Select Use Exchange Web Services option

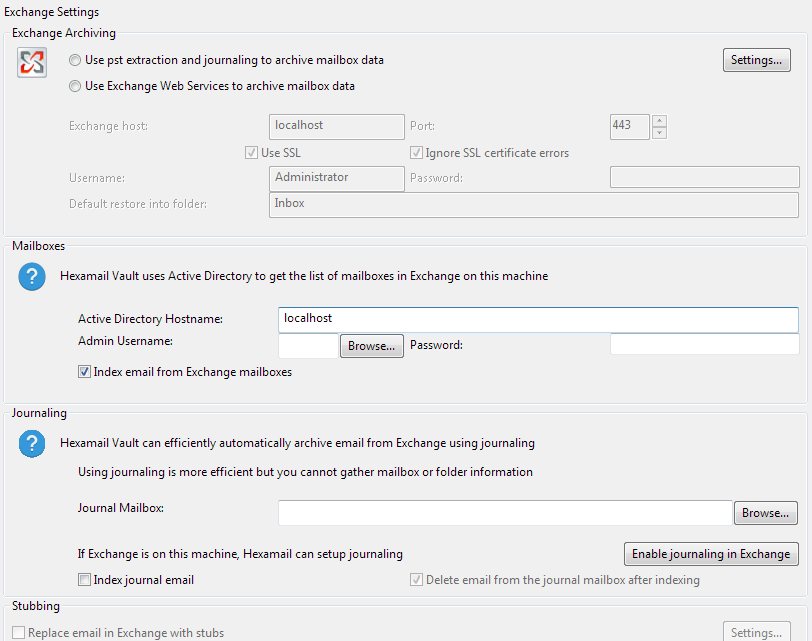[75, 86]
